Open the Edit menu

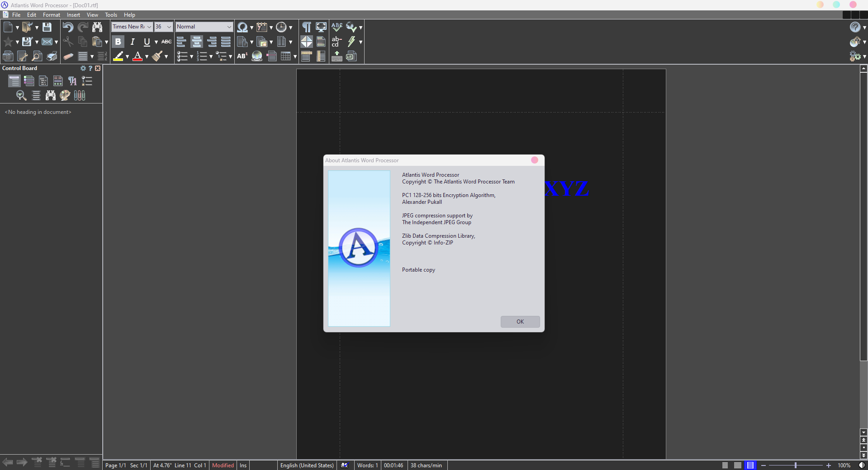click(x=32, y=15)
